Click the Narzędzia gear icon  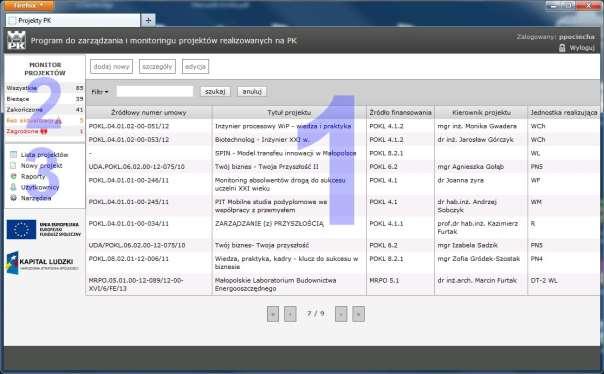coord(13,198)
